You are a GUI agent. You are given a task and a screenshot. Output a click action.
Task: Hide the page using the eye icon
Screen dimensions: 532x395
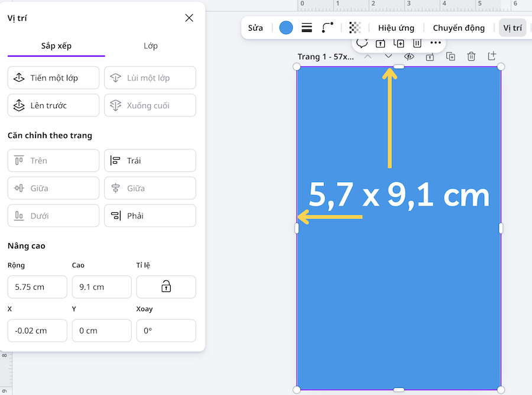(x=409, y=57)
